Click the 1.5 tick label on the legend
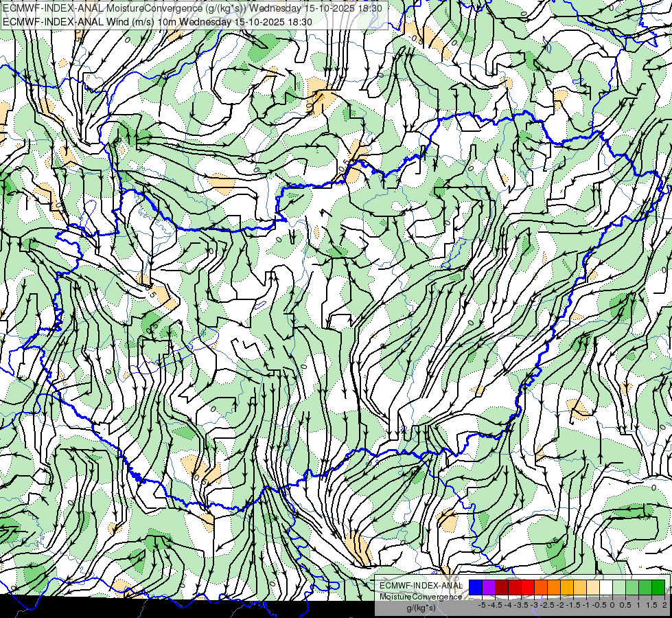Screen dimensions: 672x618 click(651, 605)
